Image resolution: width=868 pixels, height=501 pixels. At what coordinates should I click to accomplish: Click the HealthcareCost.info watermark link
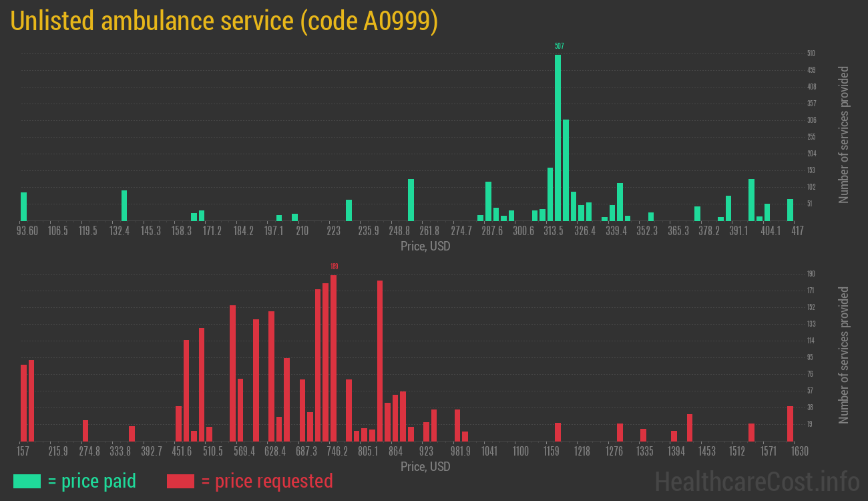click(x=756, y=481)
